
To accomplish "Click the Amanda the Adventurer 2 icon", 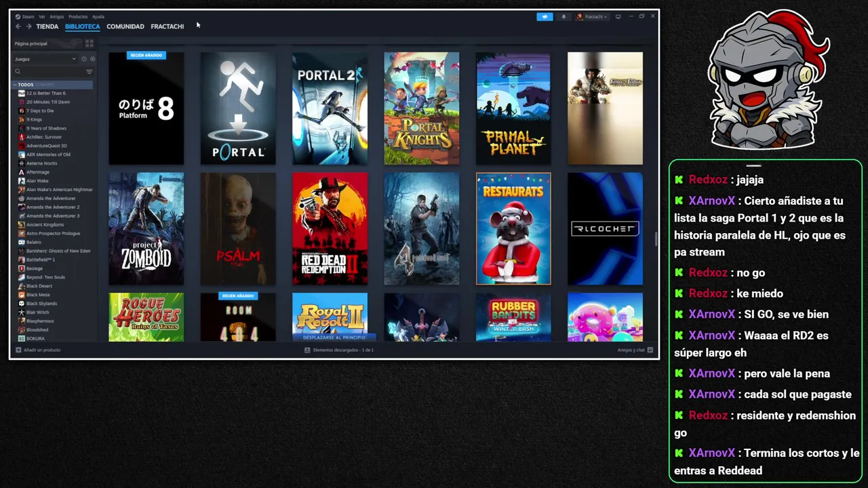I will [22, 207].
